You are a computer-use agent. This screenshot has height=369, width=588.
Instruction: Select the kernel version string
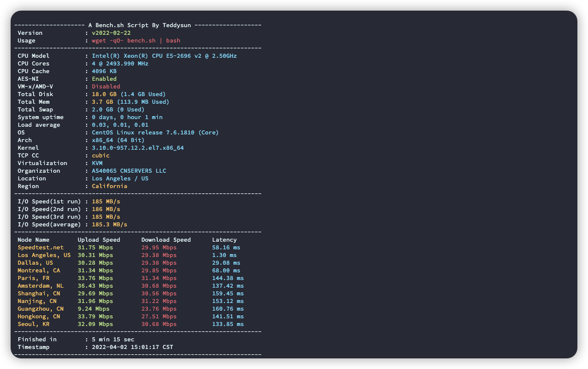138,148
